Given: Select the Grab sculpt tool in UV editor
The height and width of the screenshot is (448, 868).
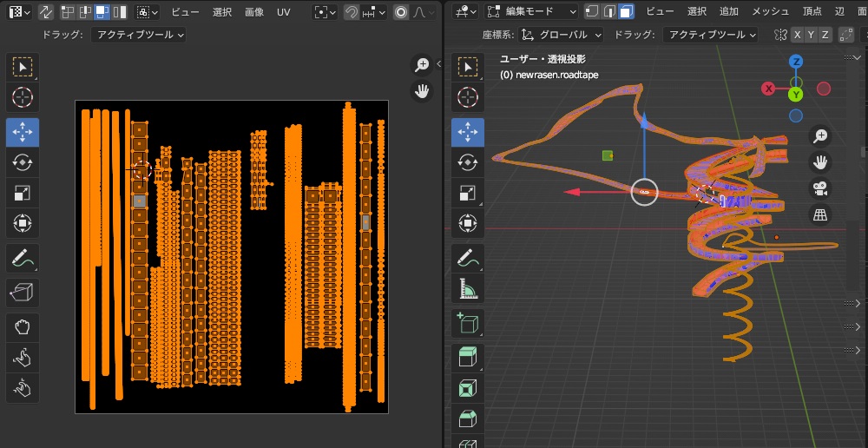Looking at the screenshot, I should pos(23,327).
